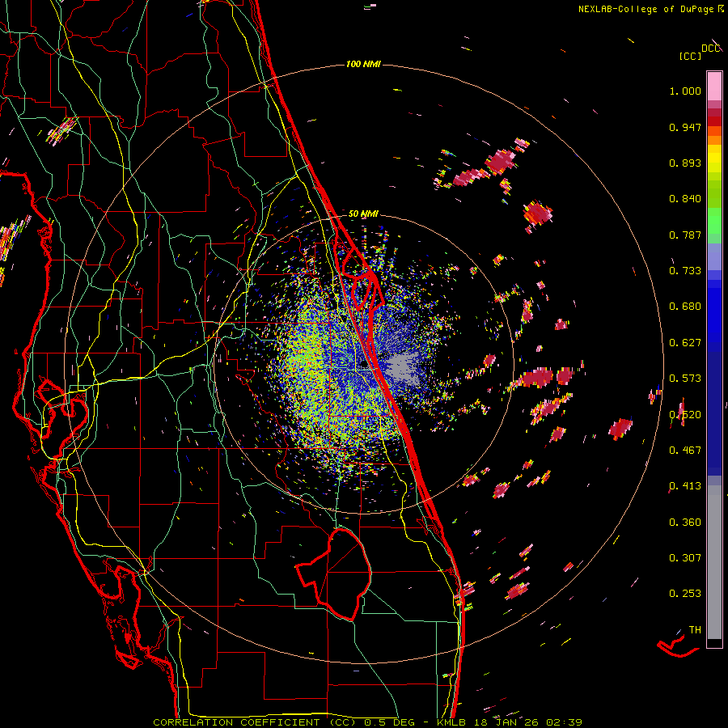Viewport: 728px width, 728px height.
Task: Pick the bright green band on the color scale
Action: coord(714,221)
